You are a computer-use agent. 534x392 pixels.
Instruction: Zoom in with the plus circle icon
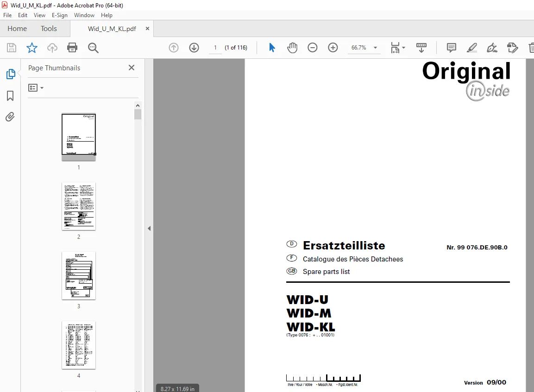(x=333, y=48)
